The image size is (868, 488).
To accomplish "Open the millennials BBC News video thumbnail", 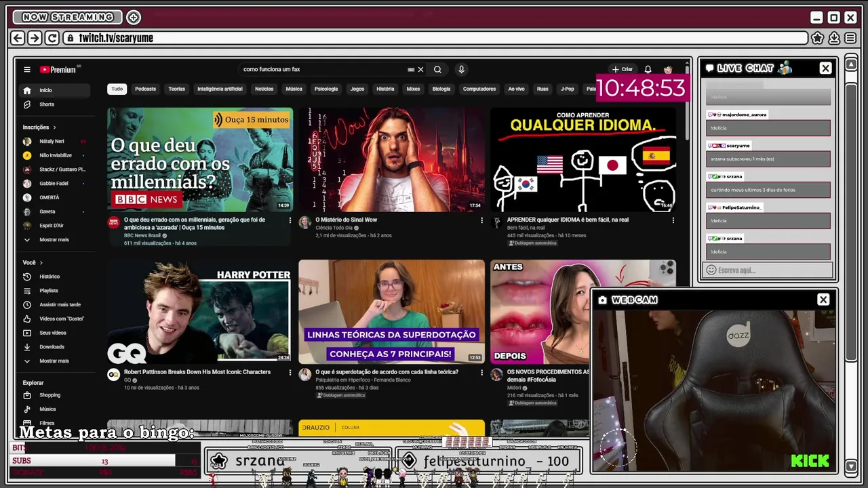I will (200, 159).
